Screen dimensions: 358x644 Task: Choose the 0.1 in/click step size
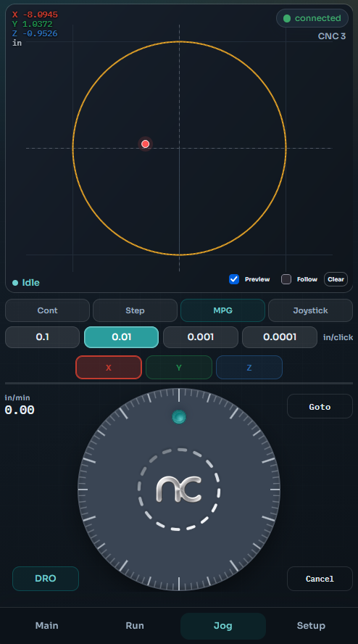pos(42,337)
